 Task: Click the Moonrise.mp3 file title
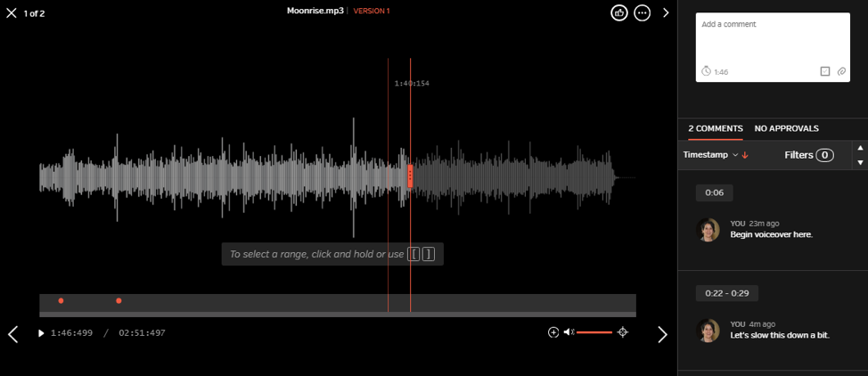click(315, 11)
